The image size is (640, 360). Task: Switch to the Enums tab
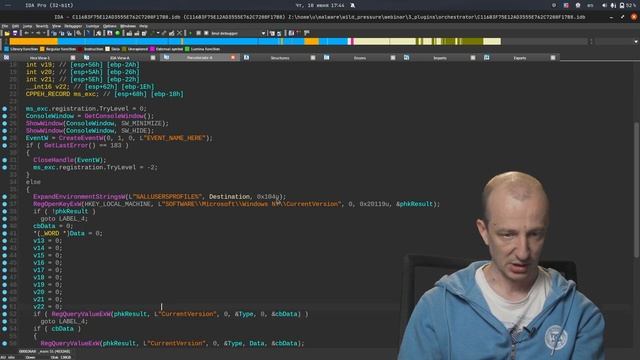pos(360,58)
